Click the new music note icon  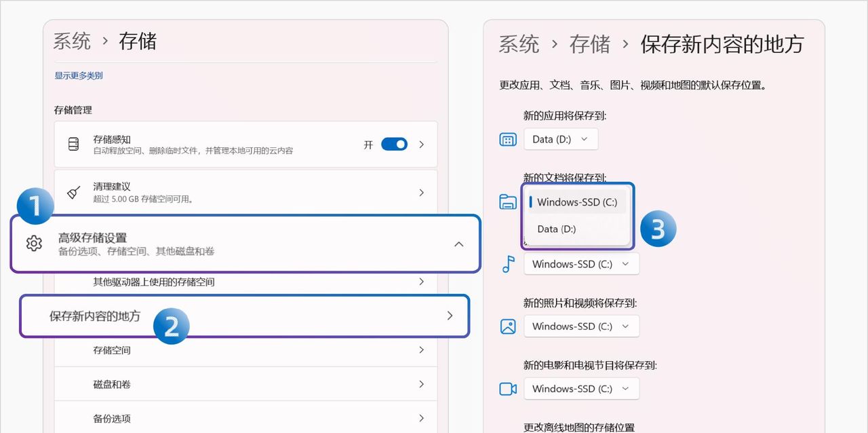[x=507, y=264]
